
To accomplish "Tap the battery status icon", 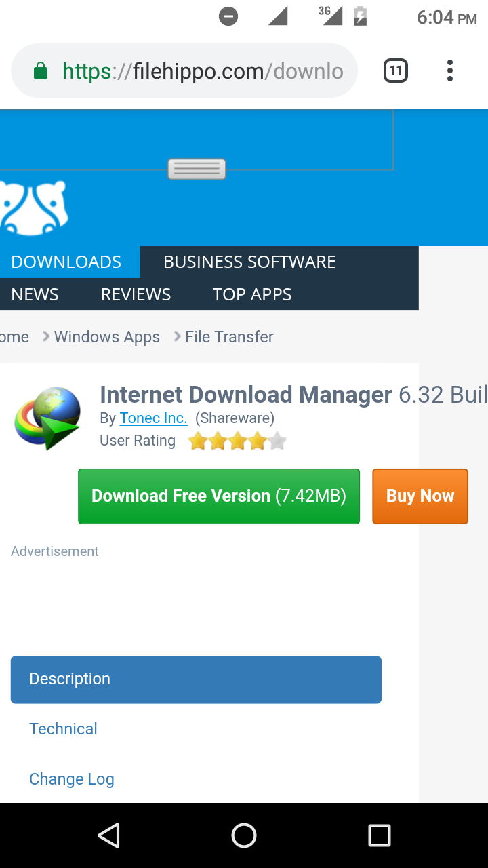I will click(361, 16).
